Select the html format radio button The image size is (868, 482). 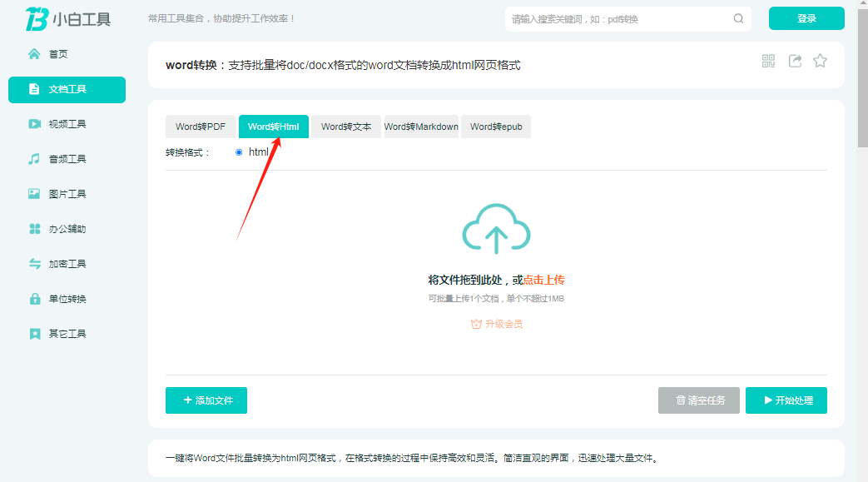239,152
